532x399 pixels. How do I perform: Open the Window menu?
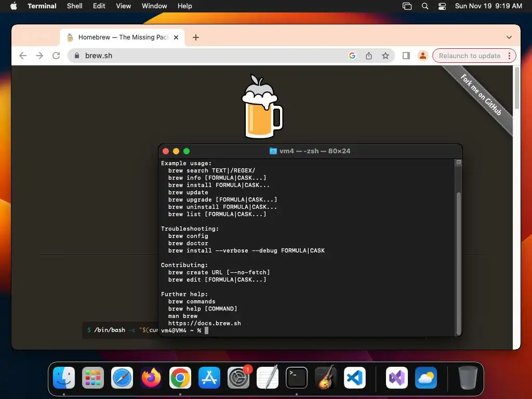pyautogui.click(x=154, y=6)
